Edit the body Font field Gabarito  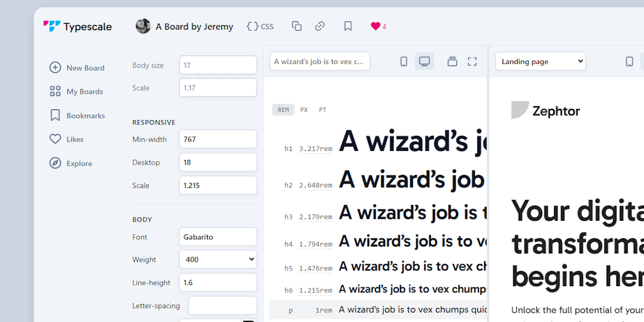coord(218,236)
